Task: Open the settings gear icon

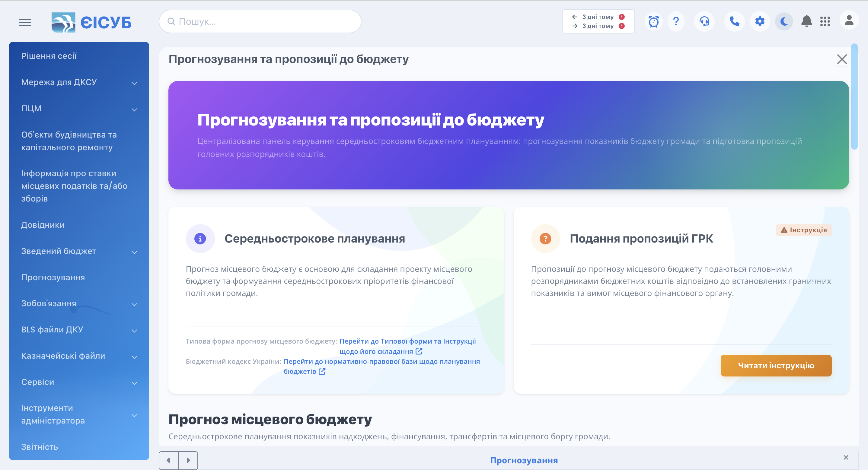Action: (x=759, y=21)
